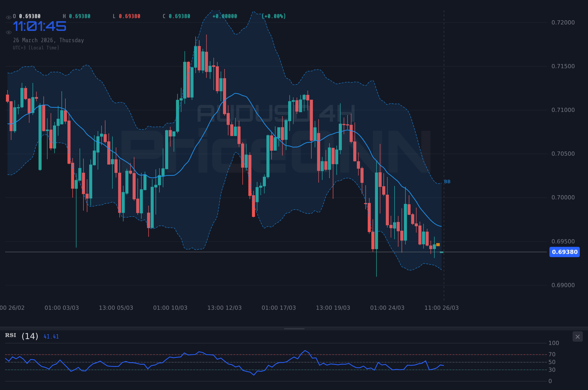Click the High value H 0.69380

pyautogui.click(x=76, y=16)
